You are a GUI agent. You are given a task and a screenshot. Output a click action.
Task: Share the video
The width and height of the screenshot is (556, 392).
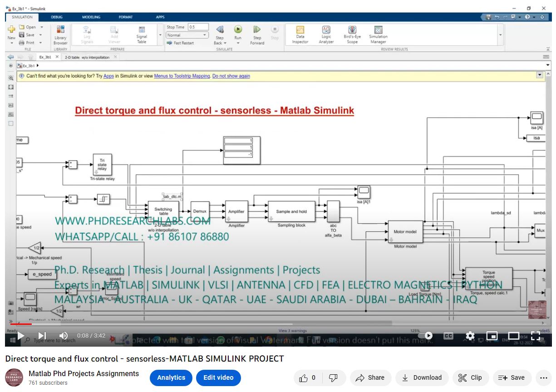[x=370, y=377]
